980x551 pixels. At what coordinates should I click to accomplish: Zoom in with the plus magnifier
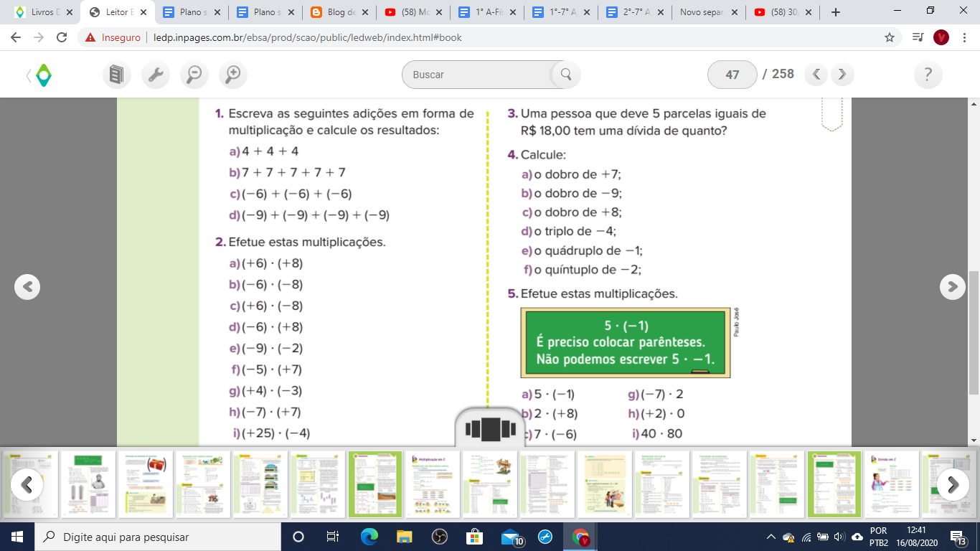tap(233, 74)
